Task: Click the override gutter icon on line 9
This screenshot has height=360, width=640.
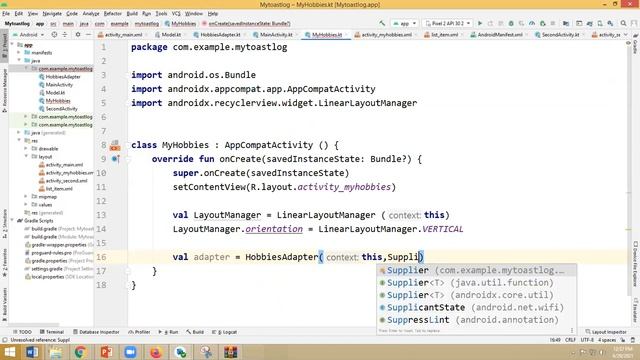Action: tap(116, 159)
